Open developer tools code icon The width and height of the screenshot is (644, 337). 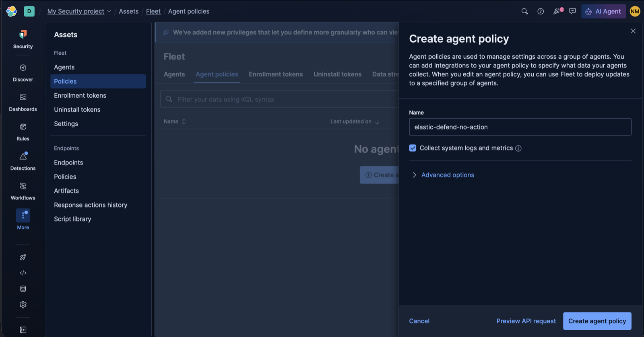pos(23,273)
